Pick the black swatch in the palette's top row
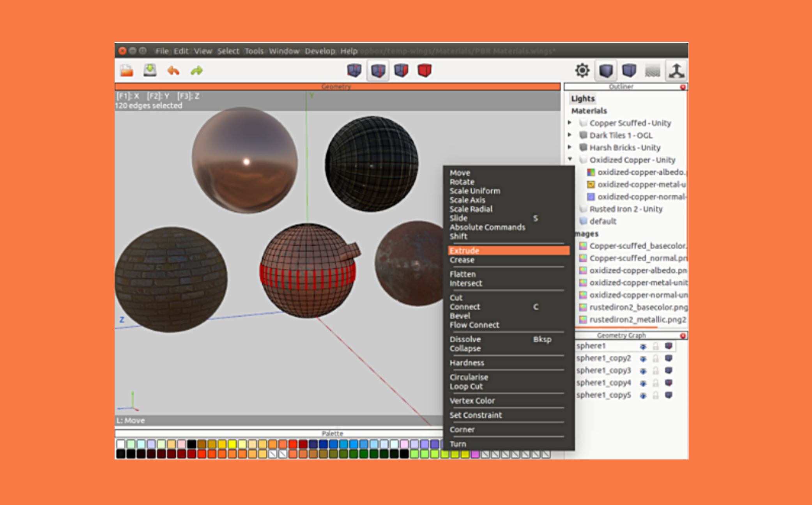The image size is (812, 505). 191,444
